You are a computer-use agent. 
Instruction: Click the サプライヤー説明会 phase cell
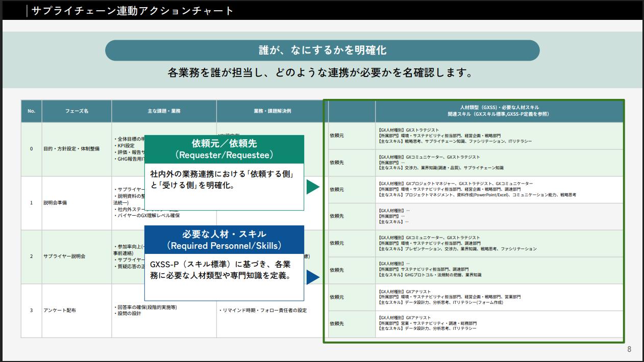64,256
